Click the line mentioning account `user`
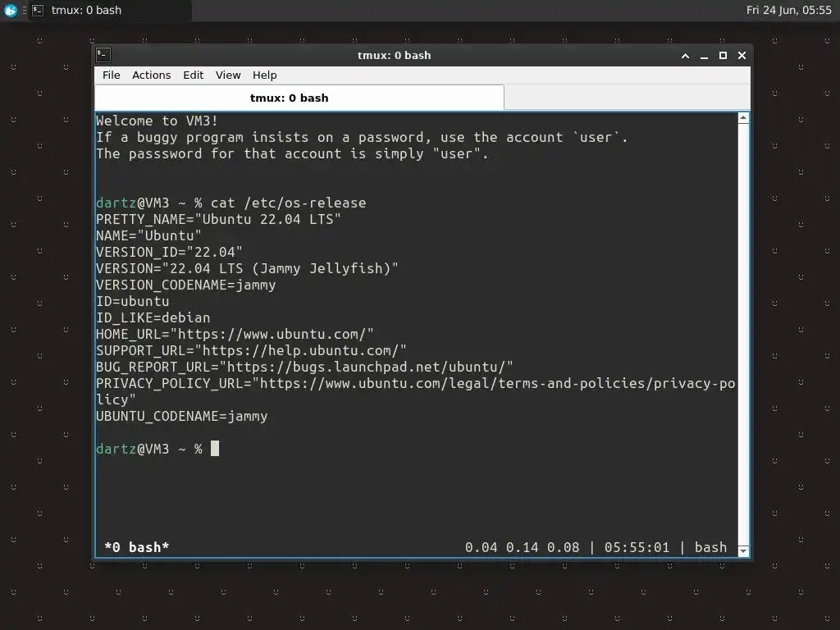Viewport: 840px width, 630px height. (362, 138)
